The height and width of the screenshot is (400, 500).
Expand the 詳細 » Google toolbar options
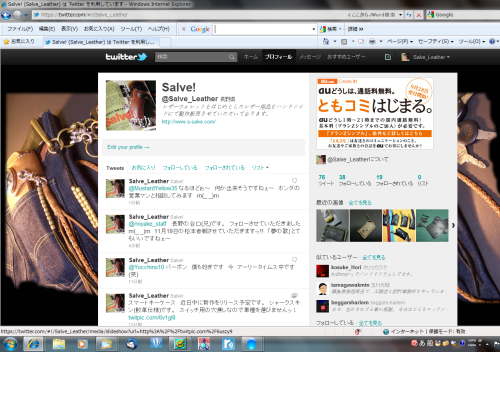point(355,29)
